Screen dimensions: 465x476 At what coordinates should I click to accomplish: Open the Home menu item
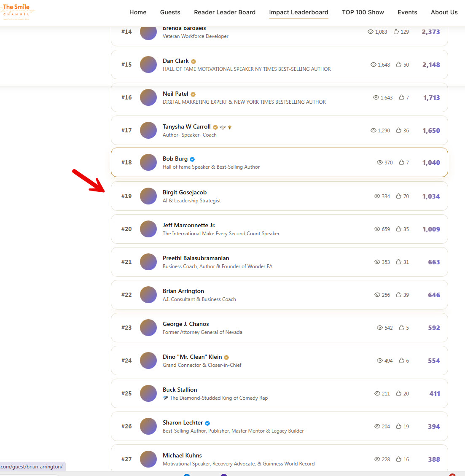(138, 12)
